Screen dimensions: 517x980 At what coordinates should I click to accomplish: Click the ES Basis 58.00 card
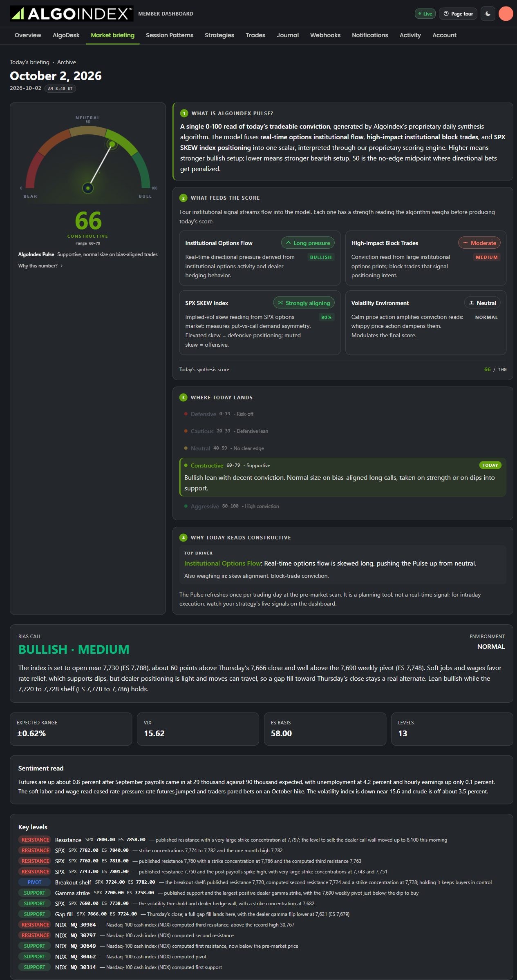pos(325,729)
